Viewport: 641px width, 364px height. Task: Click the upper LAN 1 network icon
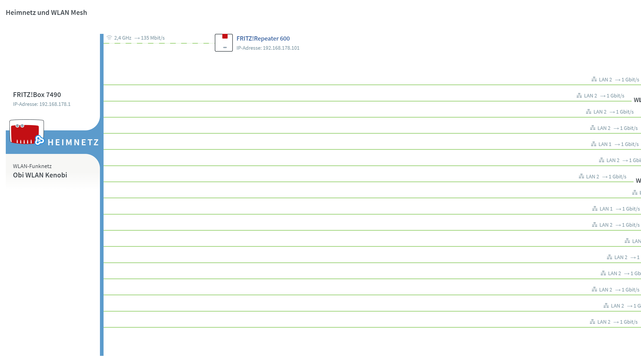tap(593, 144)
